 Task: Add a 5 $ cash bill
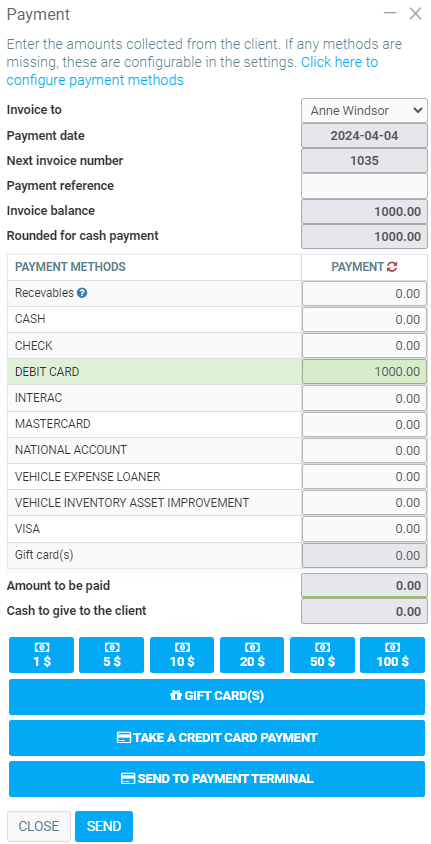(x=111, y=655)
